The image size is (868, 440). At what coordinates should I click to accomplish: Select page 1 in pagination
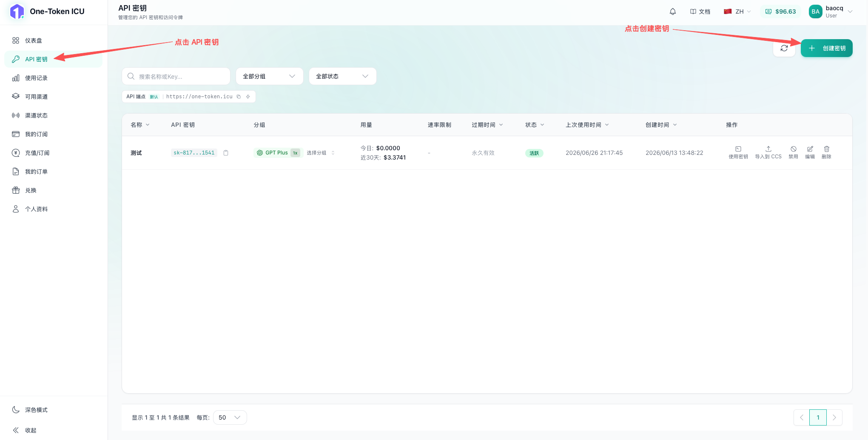coord(818,417)
